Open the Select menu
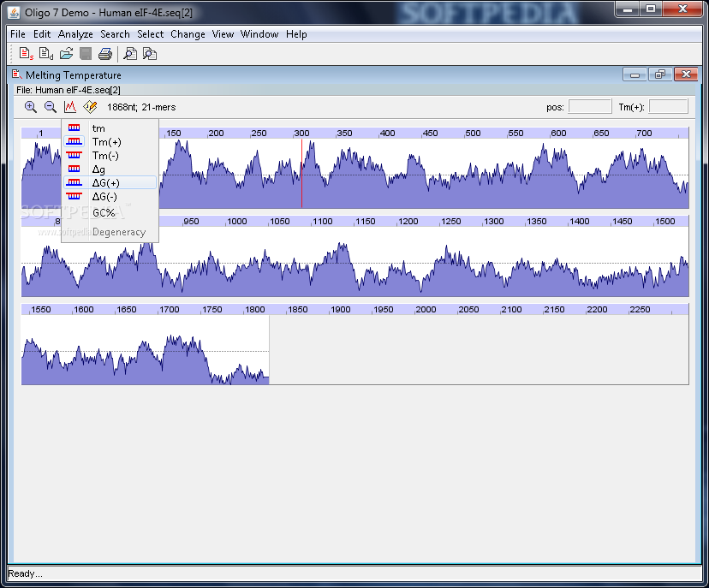The image size is (709, 588). click(x=150, y=34)
